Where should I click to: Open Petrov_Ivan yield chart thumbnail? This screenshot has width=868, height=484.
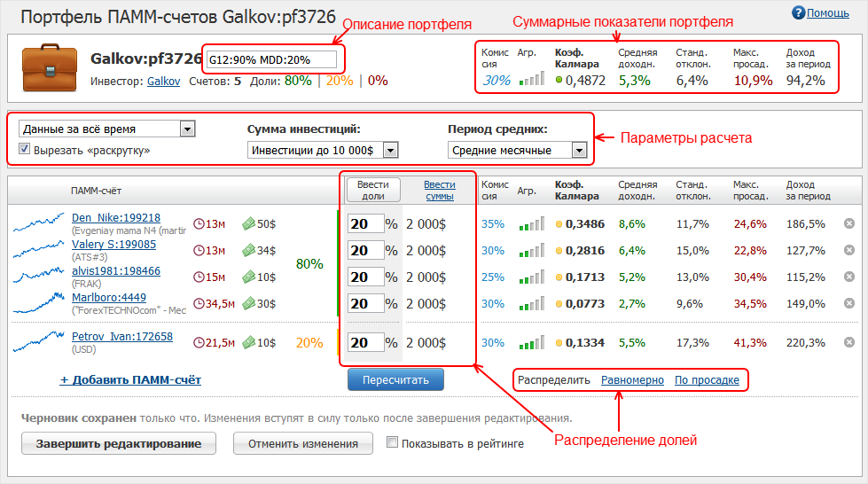[x=38, y=341]
